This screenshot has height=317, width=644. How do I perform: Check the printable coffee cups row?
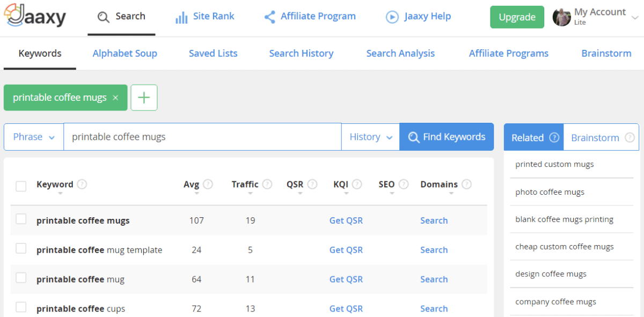coord(21,307)
